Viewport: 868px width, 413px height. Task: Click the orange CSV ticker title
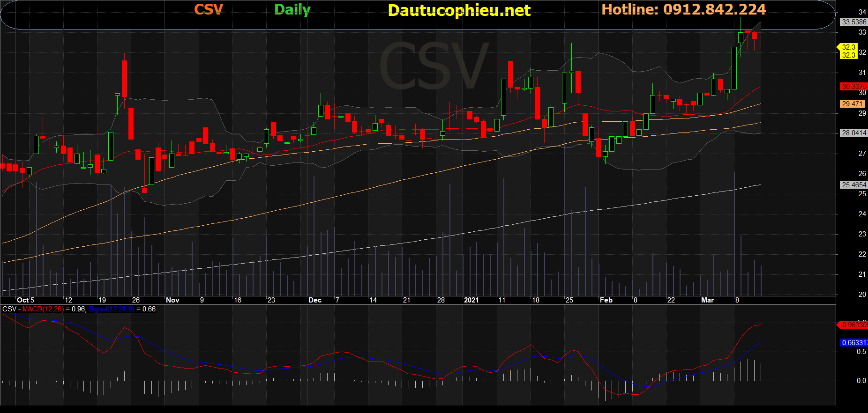[x=209, y=9]
